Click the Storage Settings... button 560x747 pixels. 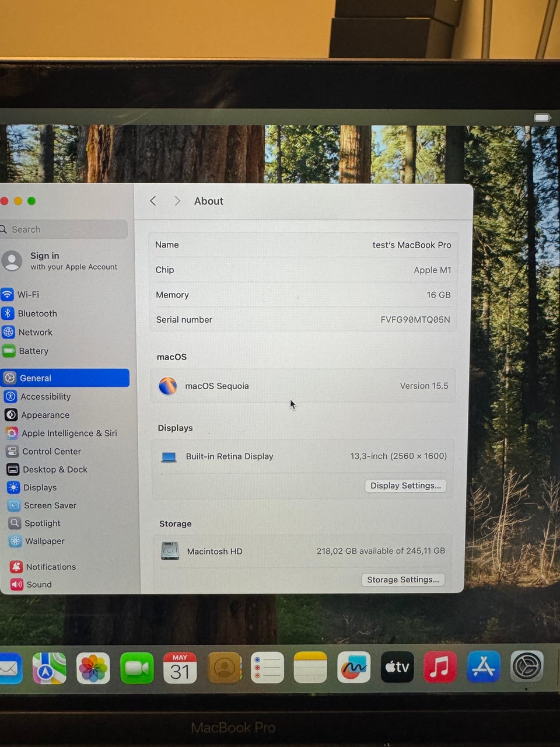tap(402, 580)
